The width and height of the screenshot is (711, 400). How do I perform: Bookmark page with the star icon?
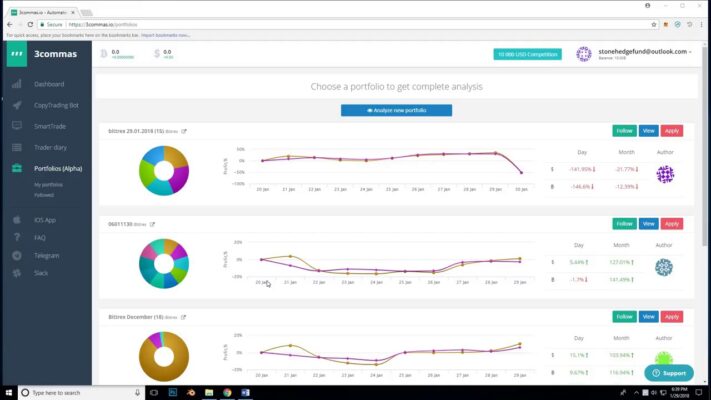tap(653, 24)
